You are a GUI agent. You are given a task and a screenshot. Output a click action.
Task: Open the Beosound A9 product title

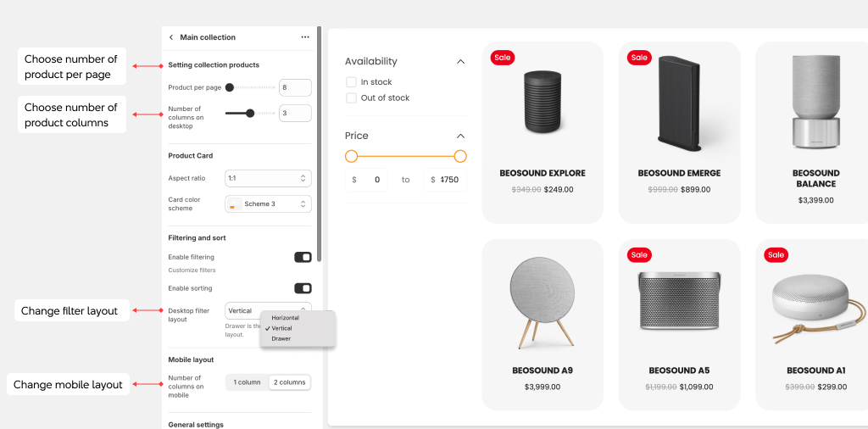tap(542, 370)
